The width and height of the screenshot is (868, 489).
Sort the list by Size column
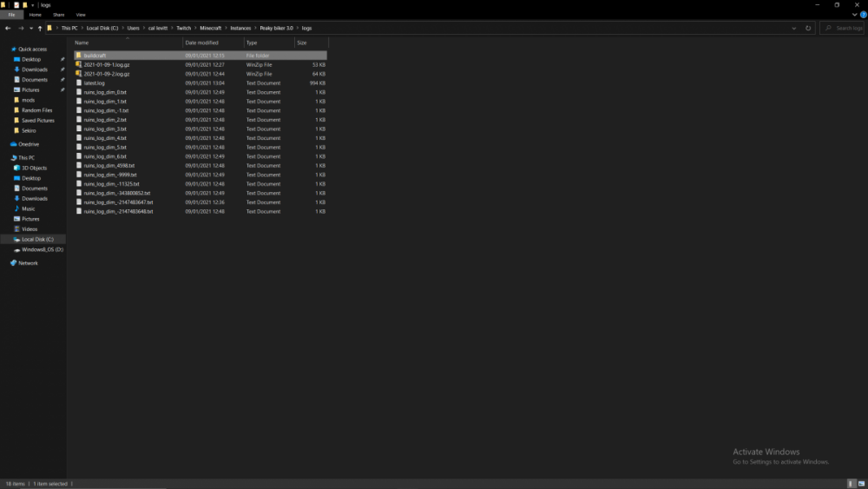[x=302, y=43]
